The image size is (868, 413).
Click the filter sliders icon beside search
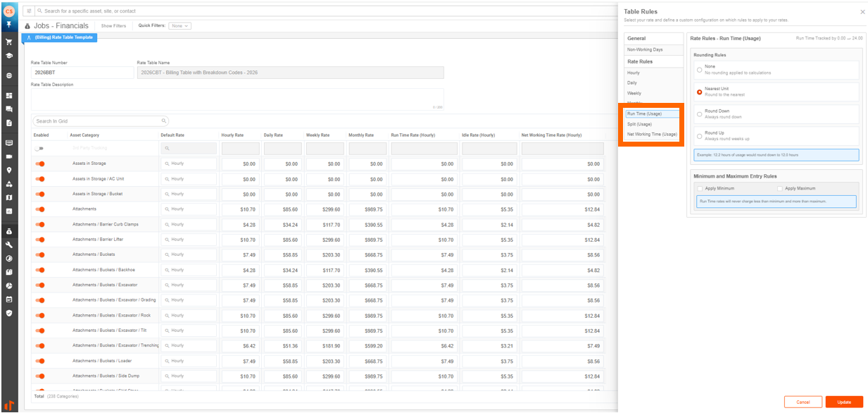[x=29, y=11]
